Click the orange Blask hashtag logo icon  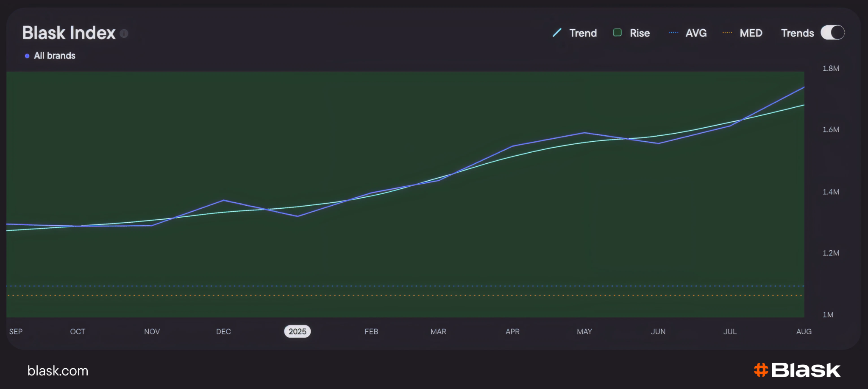761,370
